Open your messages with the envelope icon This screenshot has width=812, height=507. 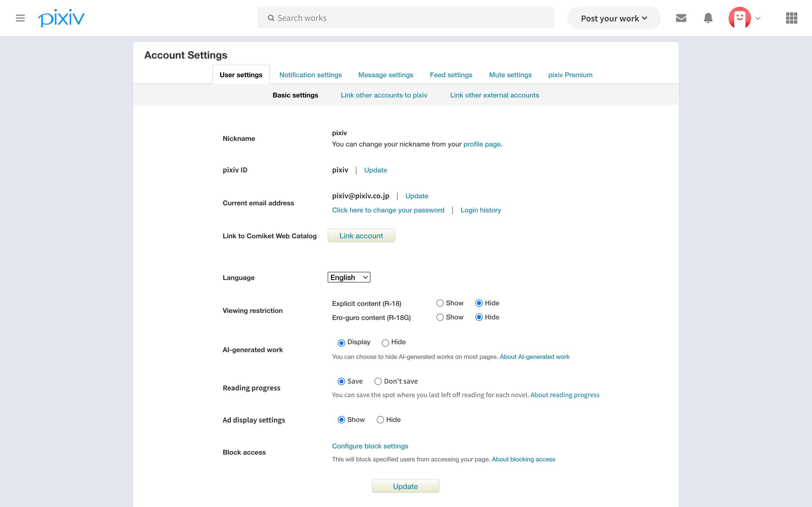(681, 18)
